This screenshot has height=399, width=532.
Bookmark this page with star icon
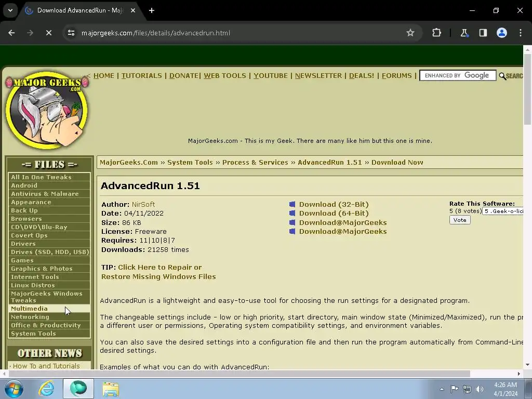pos(410,33)
